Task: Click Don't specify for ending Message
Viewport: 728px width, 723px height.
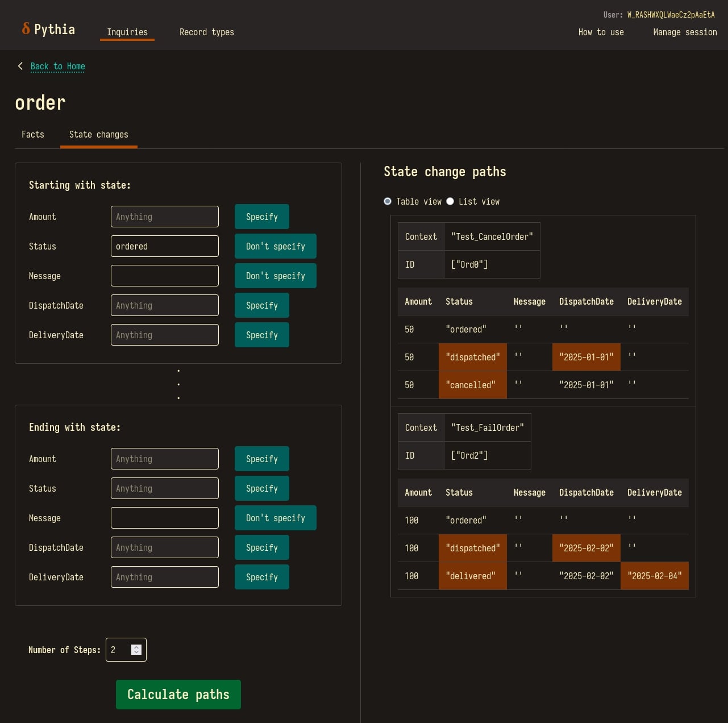Action: click(276, 518)
